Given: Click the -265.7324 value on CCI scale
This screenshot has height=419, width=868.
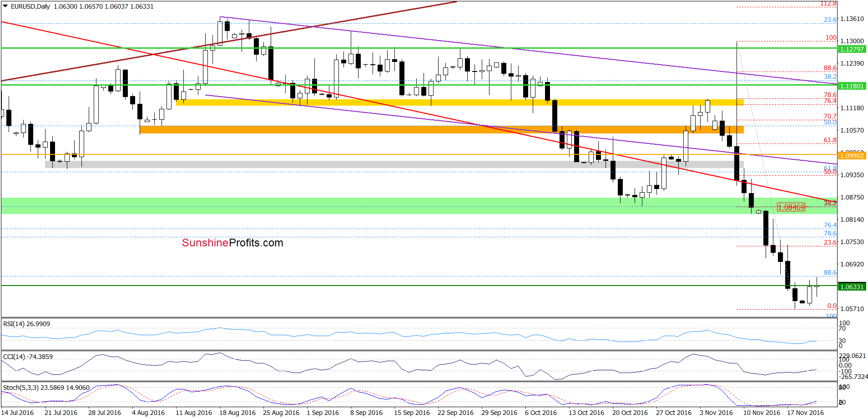Looking at the screenshot, I should point(853,377).
